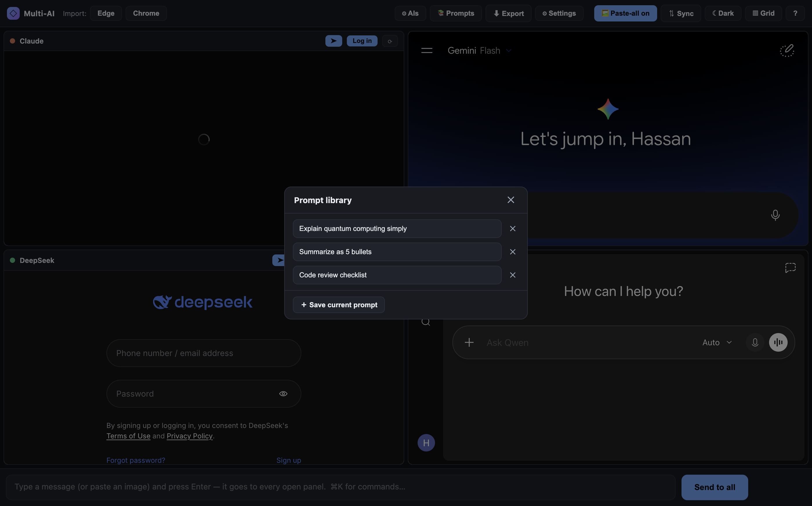Click Qwen voice waveform icon

[x=778, y=342]
